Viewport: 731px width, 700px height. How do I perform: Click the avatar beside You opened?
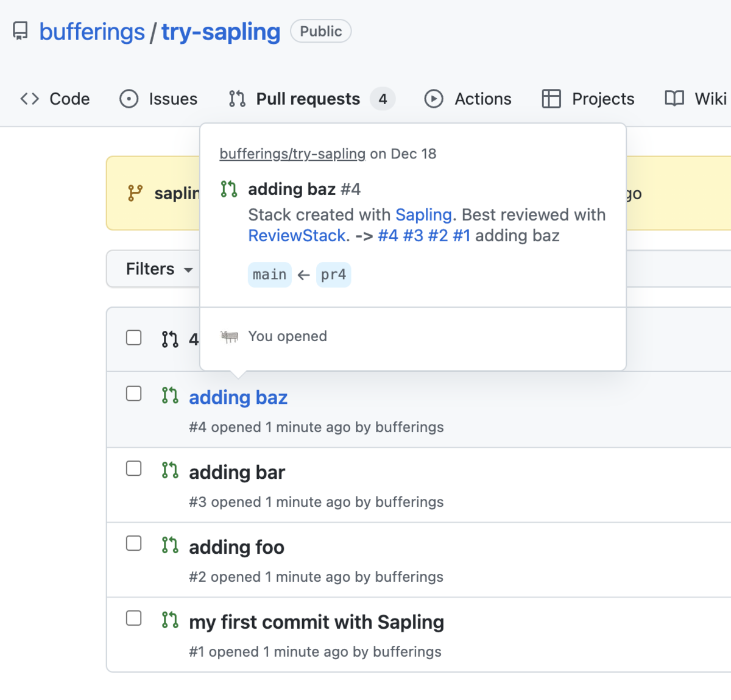(x=229, y=336)
